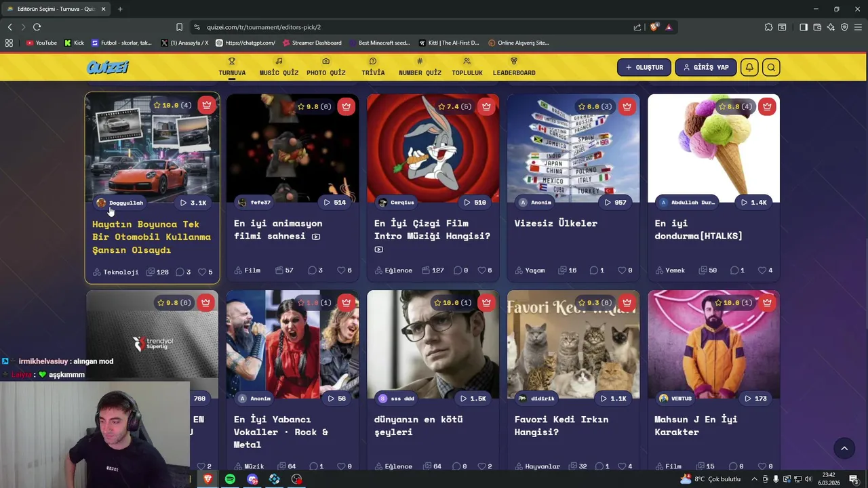Image resolution: width=868 pixels, height=488 pixels.
Task: Click crown badge on Otomobil quiz card
Action: (207, 105)
